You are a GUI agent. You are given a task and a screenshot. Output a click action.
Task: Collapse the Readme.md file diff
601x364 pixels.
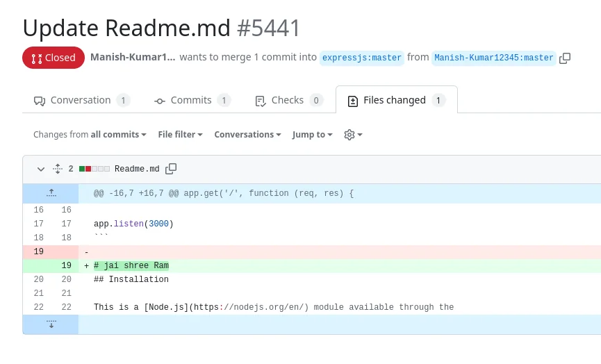tap(40, 169)
